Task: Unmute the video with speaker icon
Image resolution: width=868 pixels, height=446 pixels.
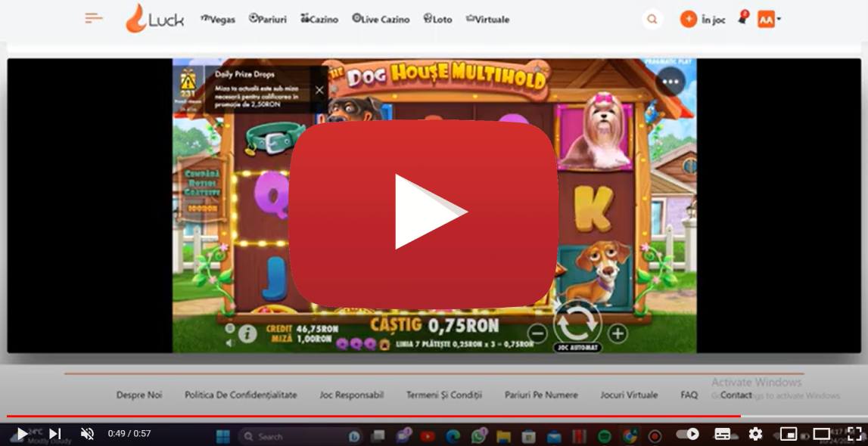Action: (x=87, y=434)
